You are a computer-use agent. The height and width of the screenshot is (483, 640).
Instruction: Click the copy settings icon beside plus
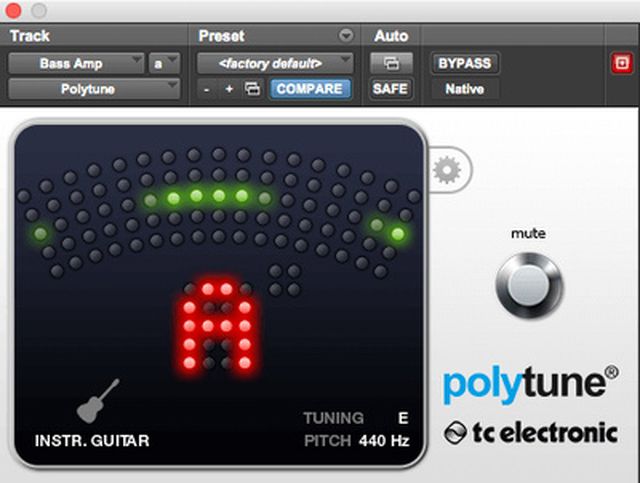point(252,89)
